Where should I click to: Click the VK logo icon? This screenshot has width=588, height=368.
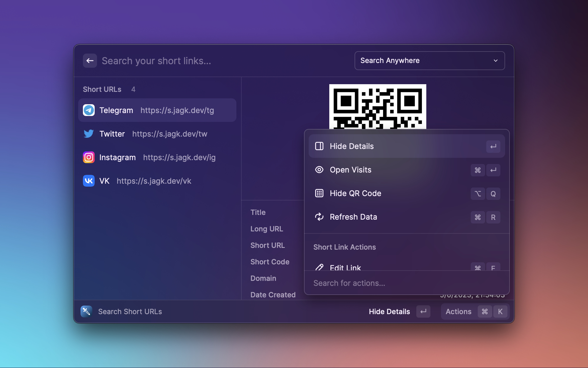coord(88,181)
